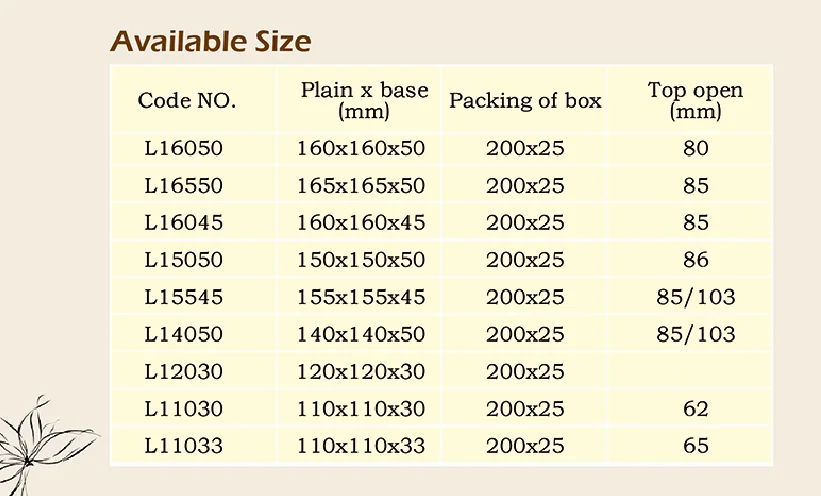Screen dimensions: 821x496
Task: Select code L12030
Action: pos(183,371)
